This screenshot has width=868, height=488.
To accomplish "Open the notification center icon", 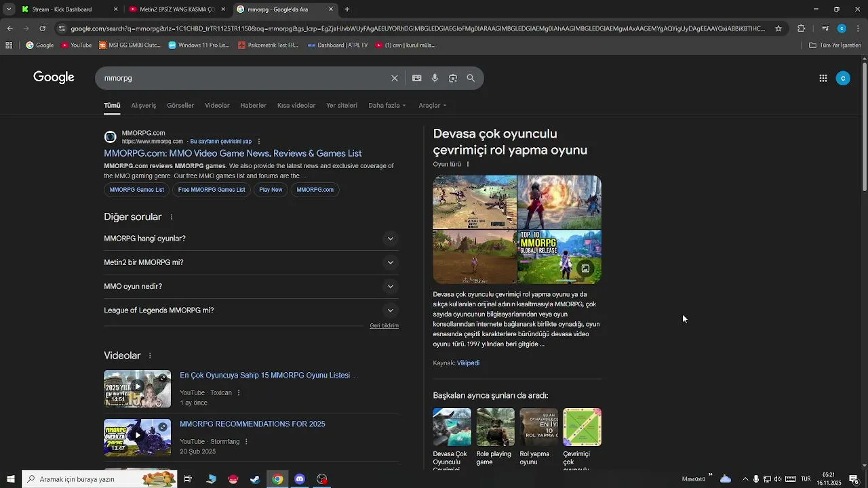I will 854,479.
